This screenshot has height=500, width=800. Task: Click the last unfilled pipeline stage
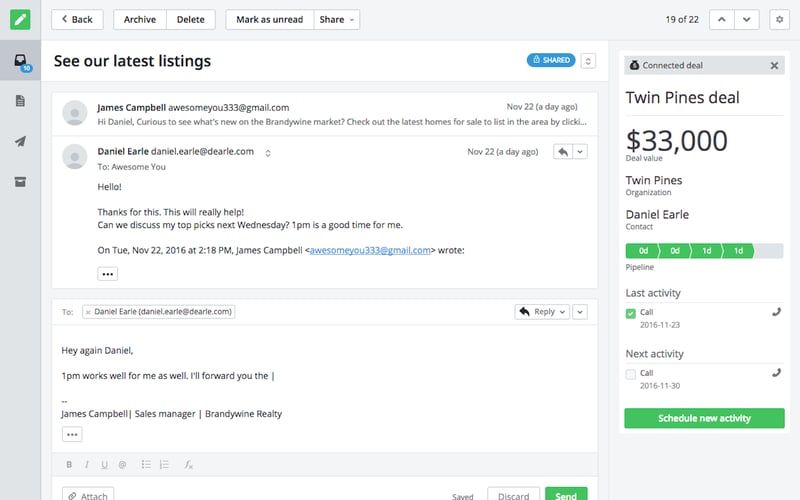tap(768, 251)
